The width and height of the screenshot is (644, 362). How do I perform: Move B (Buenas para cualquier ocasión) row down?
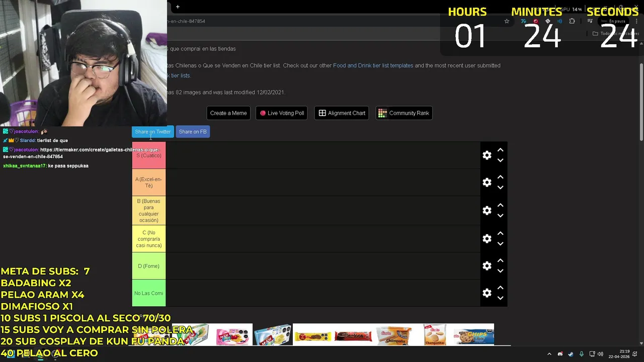[500, 216]
